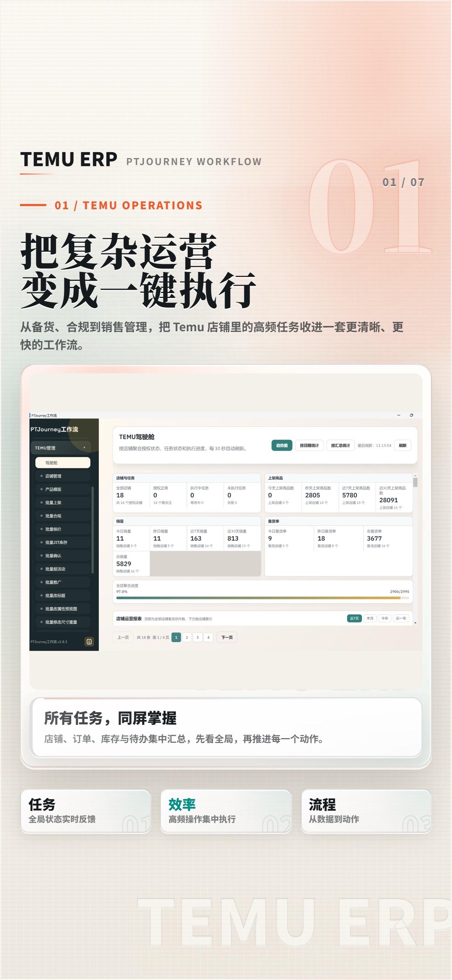Select 批量改属性预览图 sidebar item
The image size is (452, 980).
pyautogui.click(x=63, y=609)
